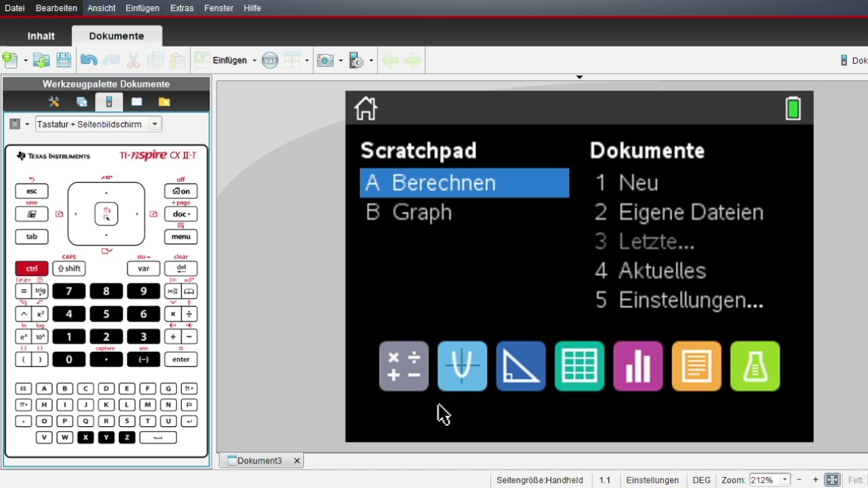Click the camera screen capture icon

pyautogui.click(x=325, y=60)
